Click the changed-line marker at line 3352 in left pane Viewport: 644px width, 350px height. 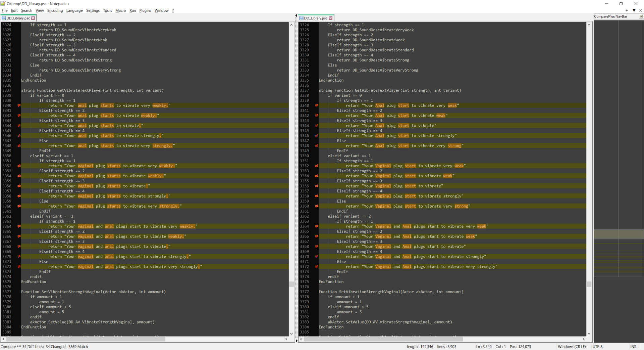point(19,166)
